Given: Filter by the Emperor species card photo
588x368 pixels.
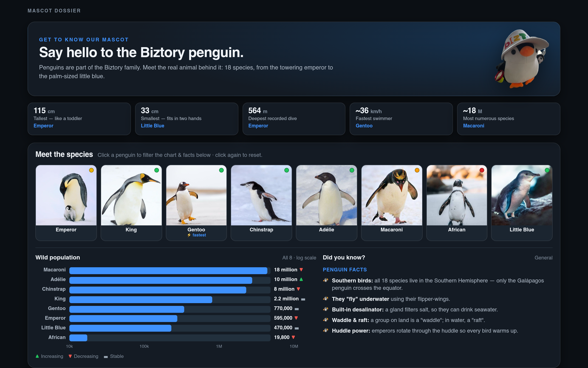Looking at the screenshot, I should click(66, 195).
